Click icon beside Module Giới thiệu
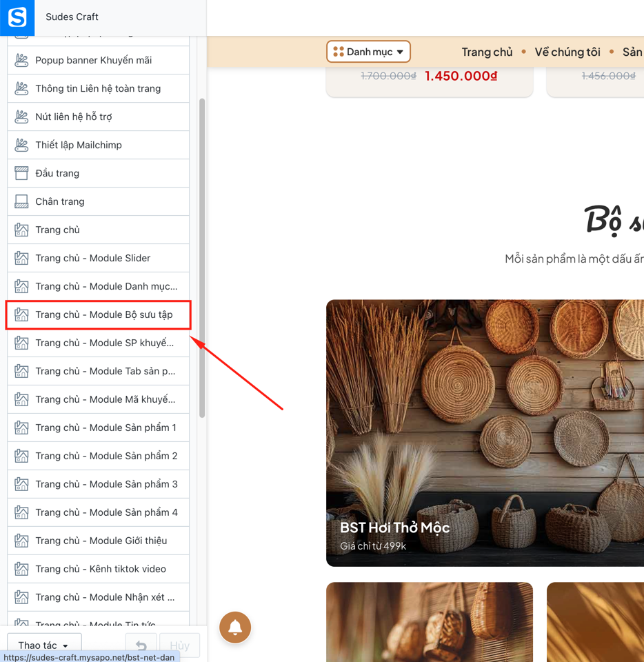The image size is (644, 662). (21, 541)
